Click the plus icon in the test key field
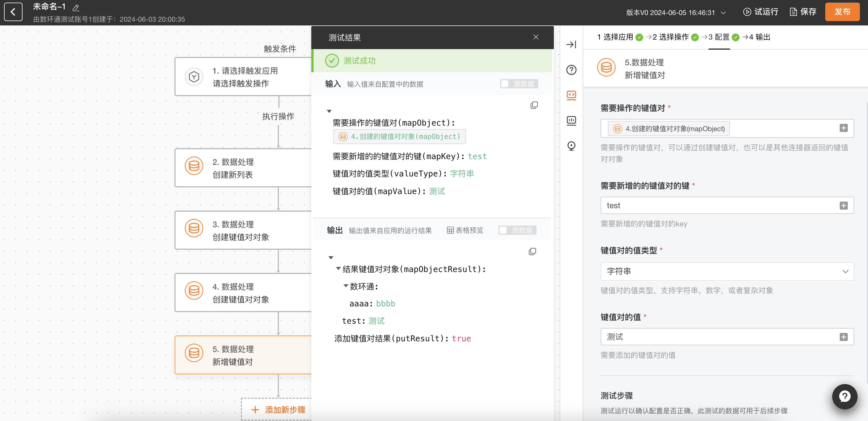The height and width of the screenshot is (421, 868). [843, 206]
